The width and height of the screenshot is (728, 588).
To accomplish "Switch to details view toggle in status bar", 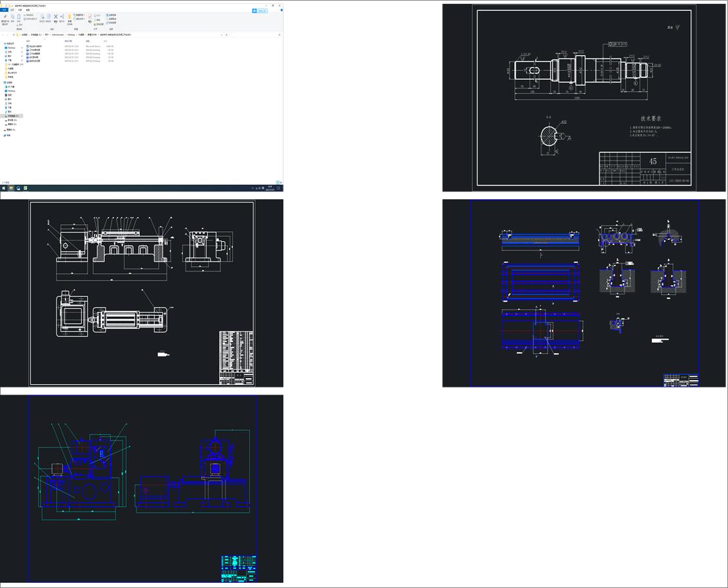I will [277, 182].
